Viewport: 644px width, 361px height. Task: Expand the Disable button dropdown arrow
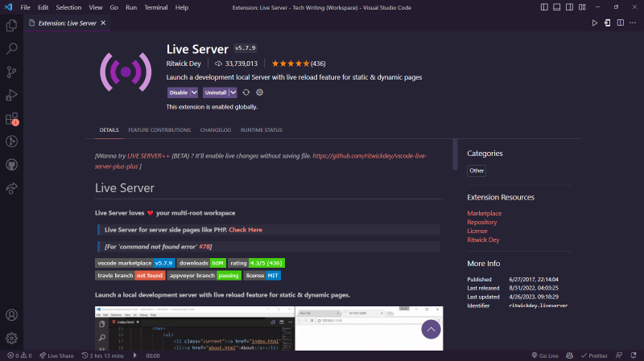pyautogui.click(x=194, y=92)
